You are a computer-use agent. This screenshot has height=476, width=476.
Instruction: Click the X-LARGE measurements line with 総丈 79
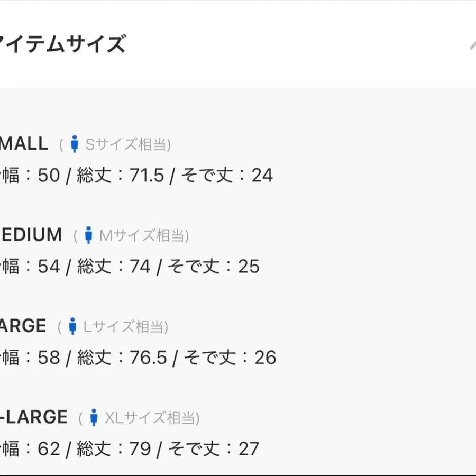(x=130, y=448)
